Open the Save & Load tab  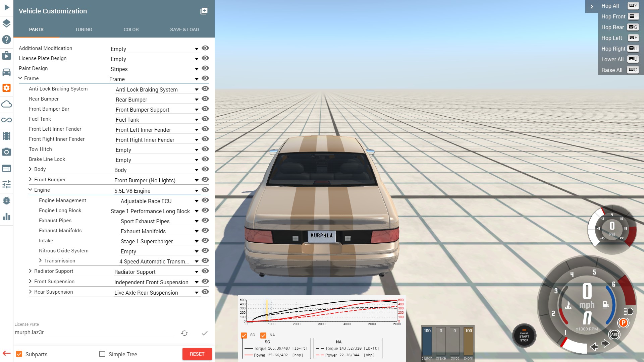tap(184, 29)
